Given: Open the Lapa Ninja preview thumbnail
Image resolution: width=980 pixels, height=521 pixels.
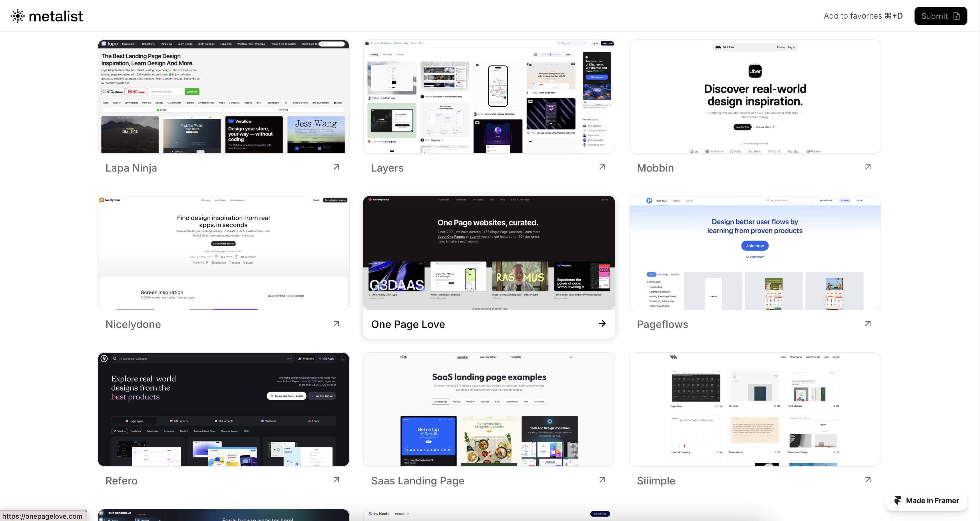Looking at the screenshot, I should pos(223,97).
